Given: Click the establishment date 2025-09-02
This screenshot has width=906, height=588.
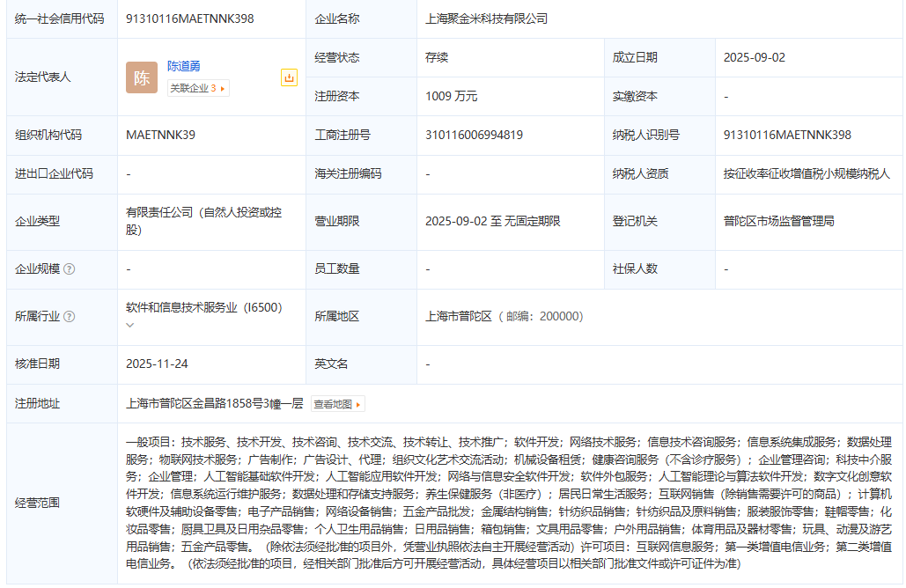Looking at the screenshot, I should pos(754,57).
